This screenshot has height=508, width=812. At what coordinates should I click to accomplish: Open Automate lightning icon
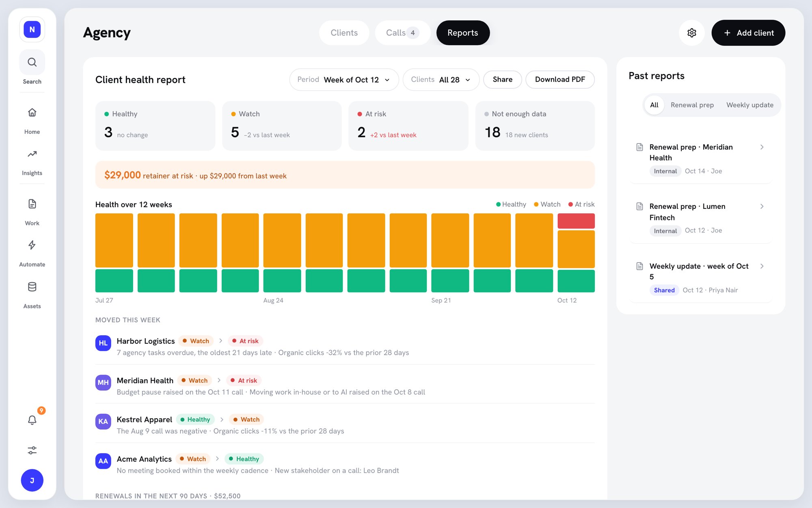point(32,245)
